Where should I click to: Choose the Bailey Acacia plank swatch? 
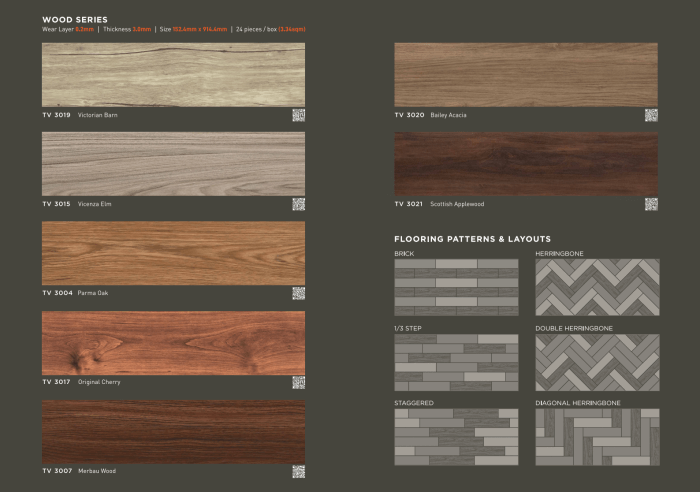(x=526, y=75)
